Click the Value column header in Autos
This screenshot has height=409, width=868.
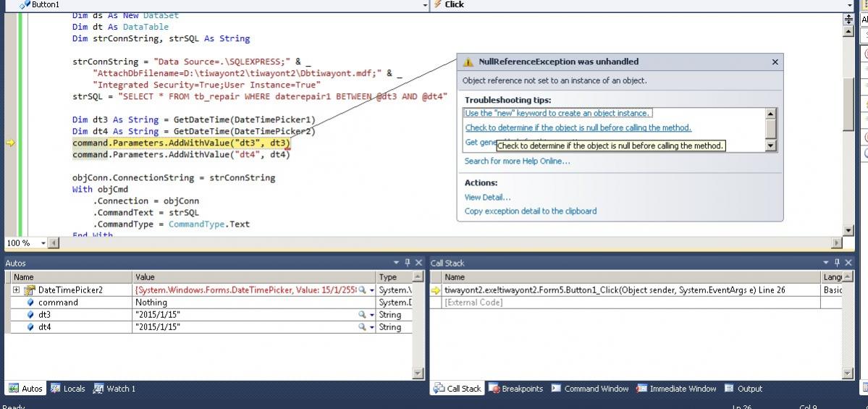255,277
